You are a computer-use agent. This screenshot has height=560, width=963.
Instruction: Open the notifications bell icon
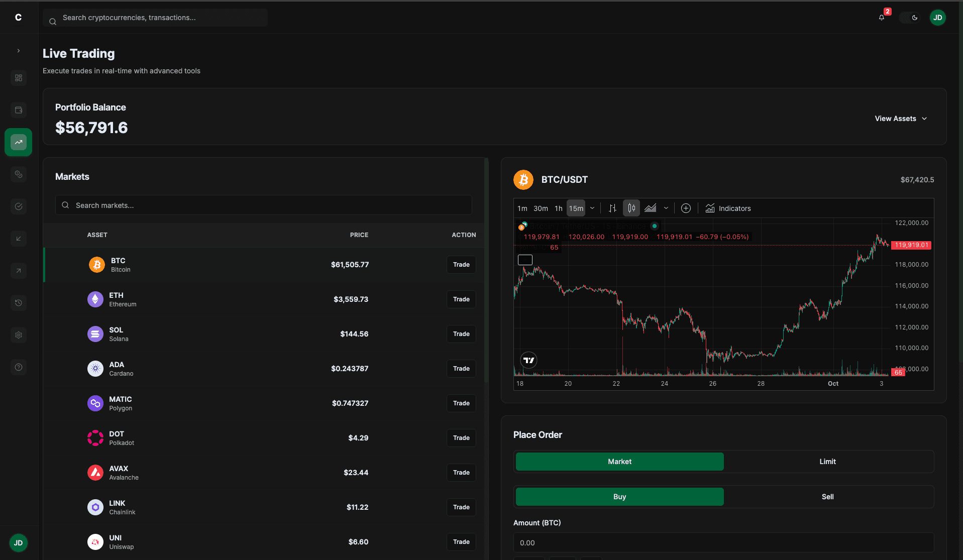(x=881, y=18)
